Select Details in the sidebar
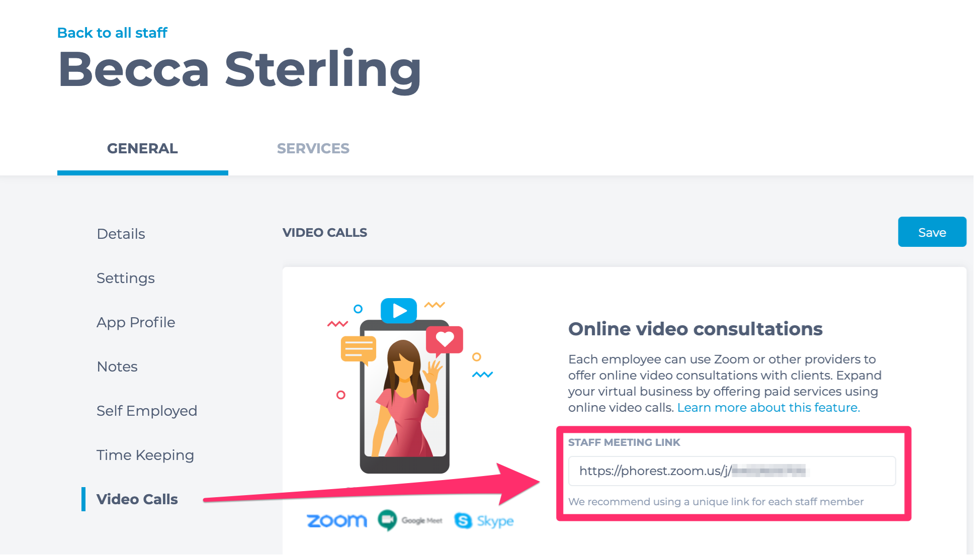The height and width of the screenshot is (557, 980). coord(121,234)
